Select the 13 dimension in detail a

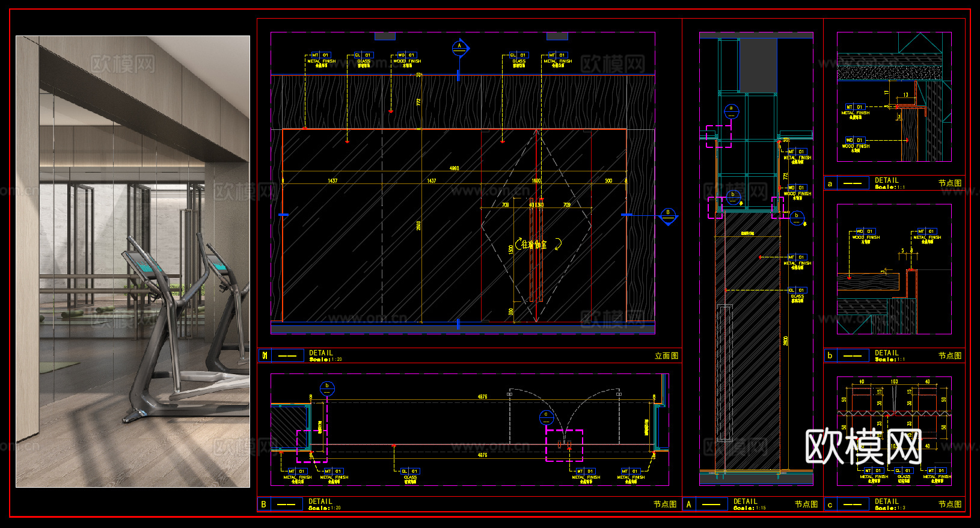click(x=906, y=95)
